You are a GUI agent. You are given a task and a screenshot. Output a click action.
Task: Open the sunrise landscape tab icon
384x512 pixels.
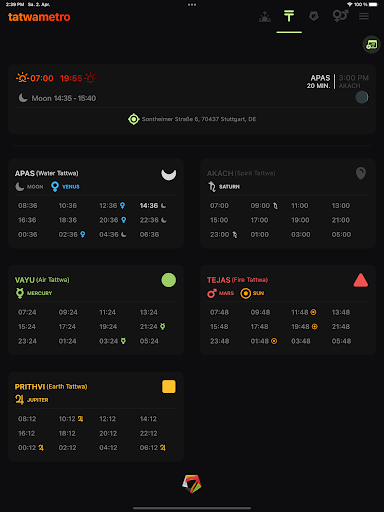pyautogui.click(x=265, y=16)
